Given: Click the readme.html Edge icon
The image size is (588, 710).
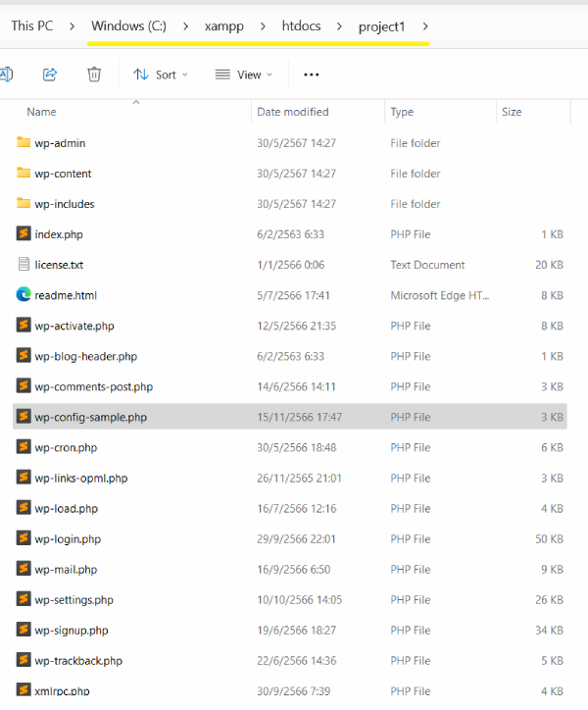Looking at the screenshot, I should (24, 294).
